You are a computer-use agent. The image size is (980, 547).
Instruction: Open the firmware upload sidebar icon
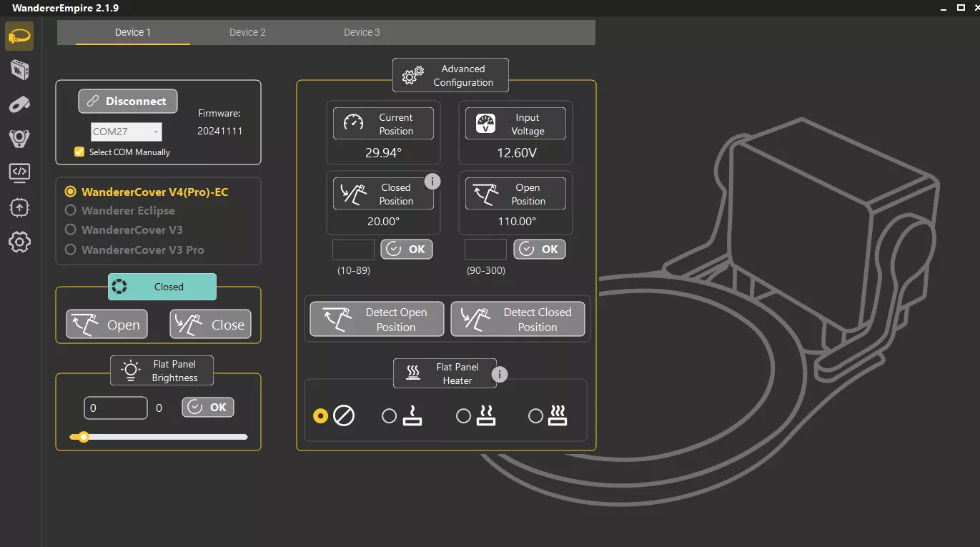19,207
